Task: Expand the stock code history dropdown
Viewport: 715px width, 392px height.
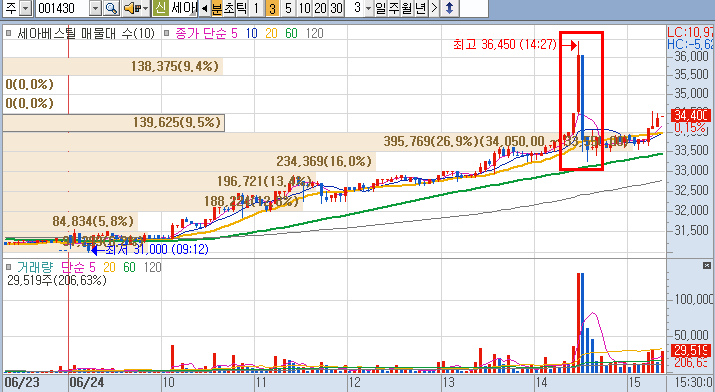Action: pos(95,8)
